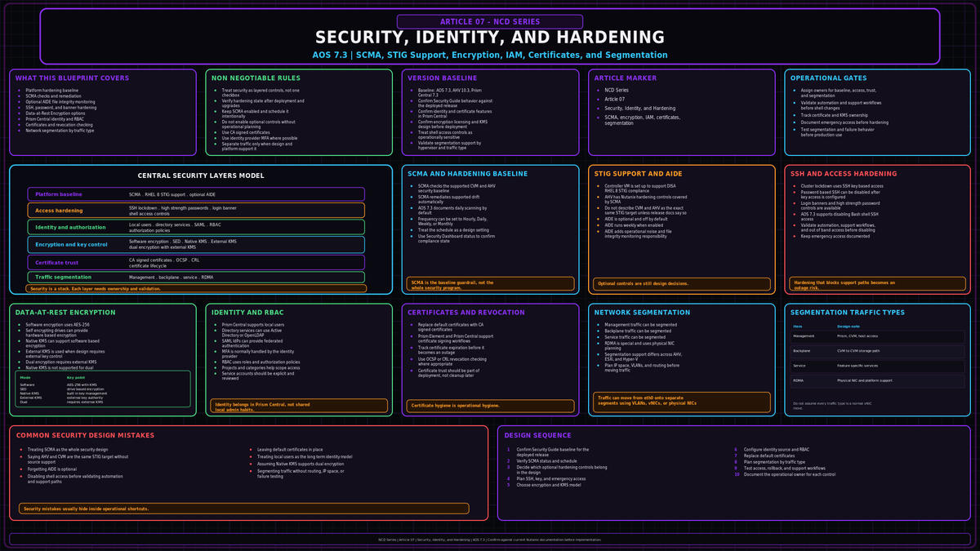Click 'Traffic can move from eth0' callout
The height and width of the screenshot is (551, 980).
pos(682,401)
